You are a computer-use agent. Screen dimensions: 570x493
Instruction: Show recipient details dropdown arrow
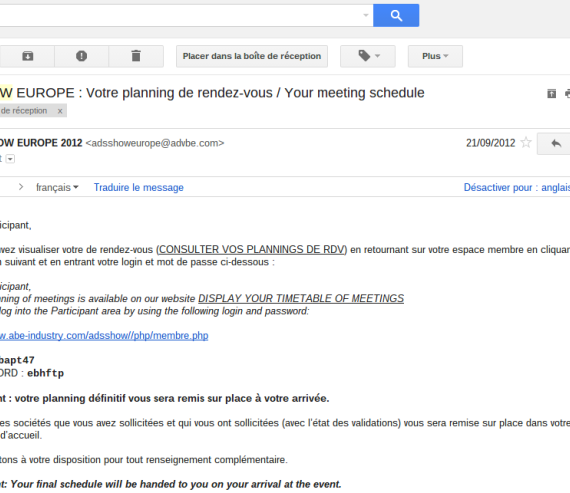click(10, 159)
